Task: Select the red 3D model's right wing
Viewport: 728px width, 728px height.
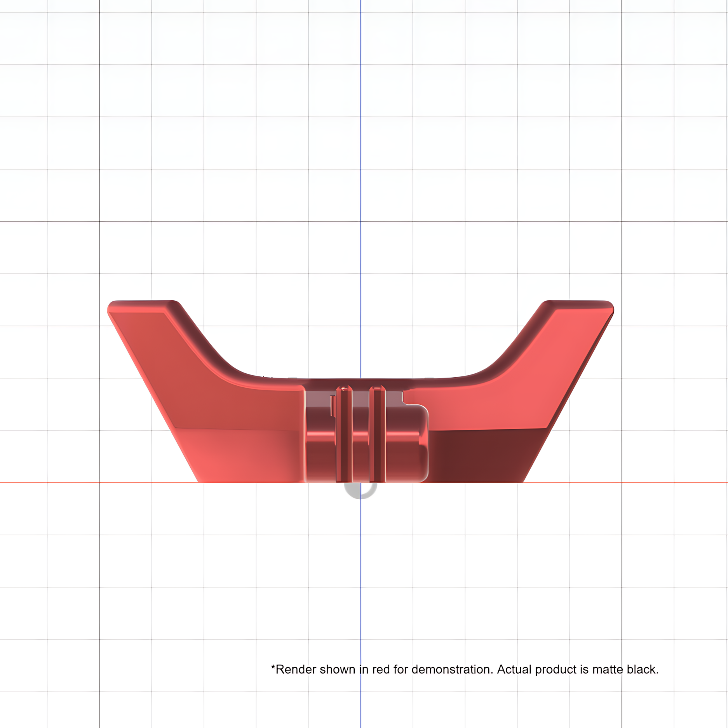Action: click(517, 392)
